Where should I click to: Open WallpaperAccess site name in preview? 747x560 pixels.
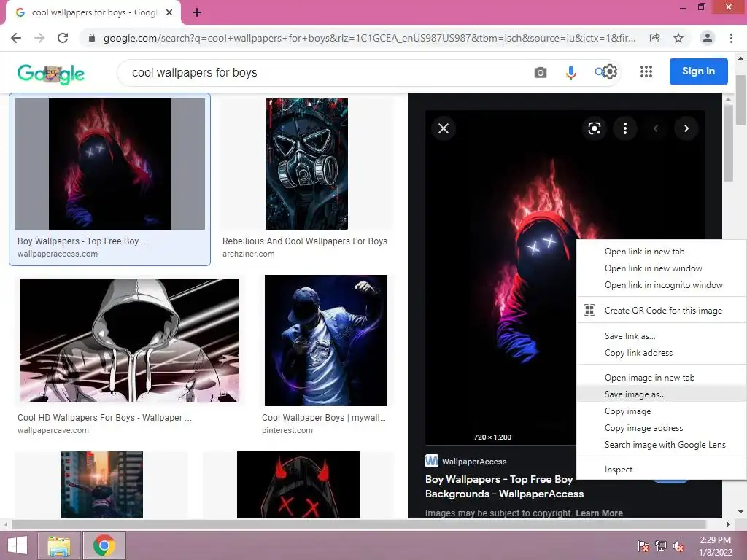pyautogui.click(x=474, y=462)
